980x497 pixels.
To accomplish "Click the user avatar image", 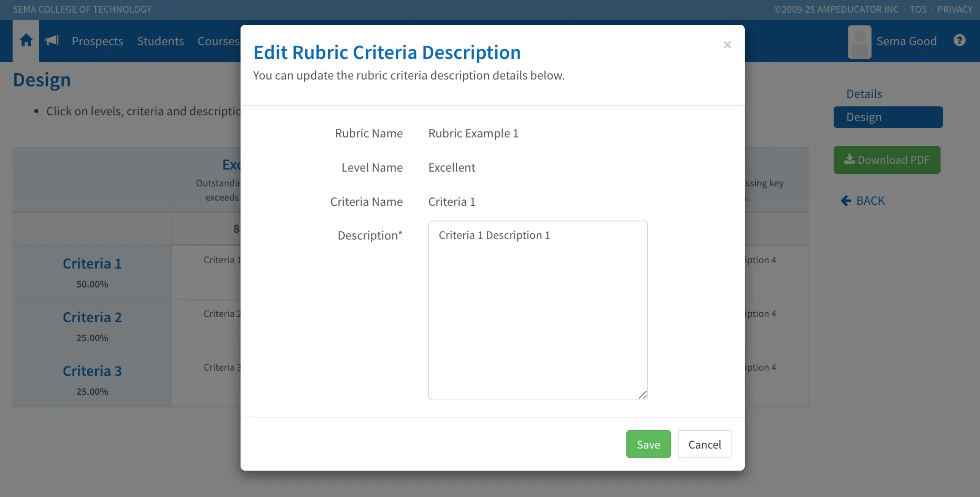I will 859,42.
